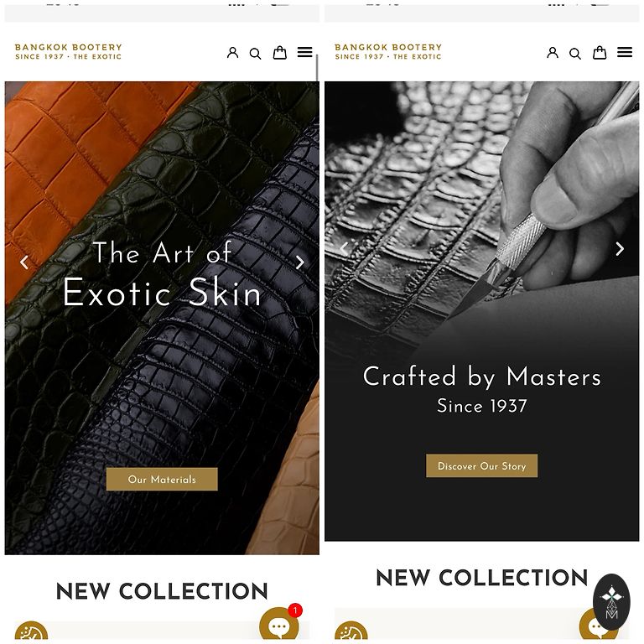This screenshot has width=644, height=644.
Task: Open chat bubble with red notification badge
Action: pos(281,624)
